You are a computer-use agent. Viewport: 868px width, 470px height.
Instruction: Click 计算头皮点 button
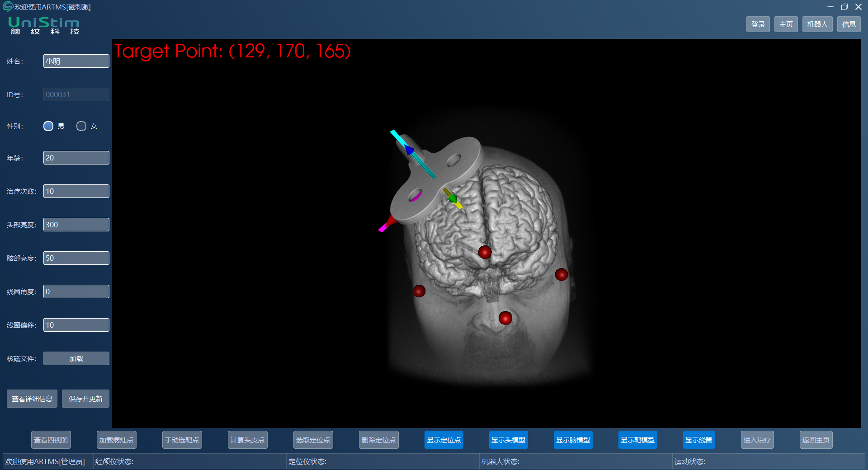point(247,440)
